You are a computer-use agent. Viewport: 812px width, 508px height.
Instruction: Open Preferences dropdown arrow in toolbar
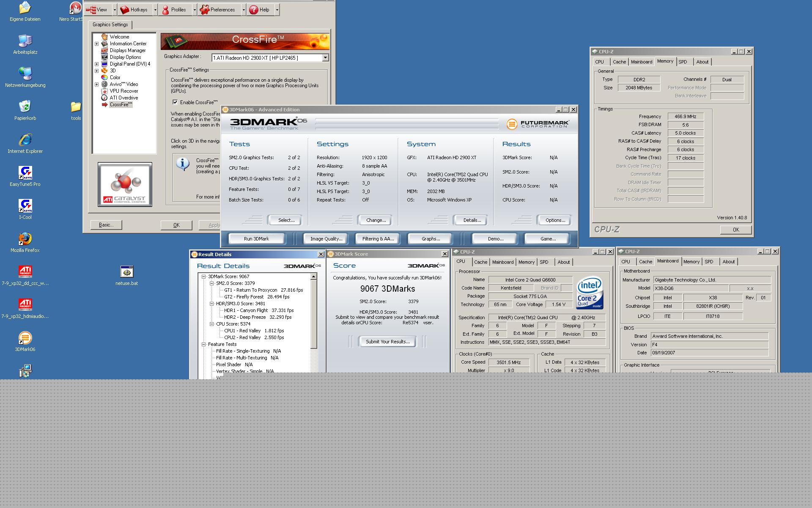244,9
